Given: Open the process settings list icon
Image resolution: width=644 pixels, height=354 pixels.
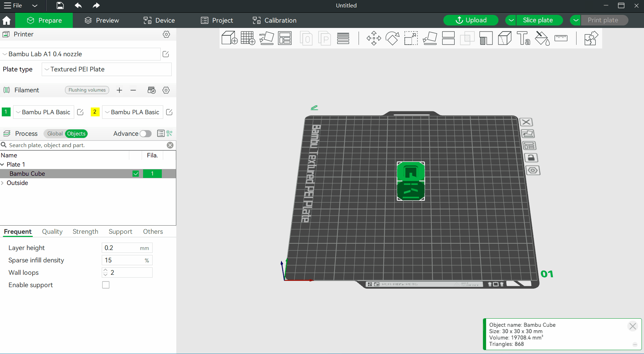Looking at the screenshot, I should pyautogui.click(x=161, y=133).
